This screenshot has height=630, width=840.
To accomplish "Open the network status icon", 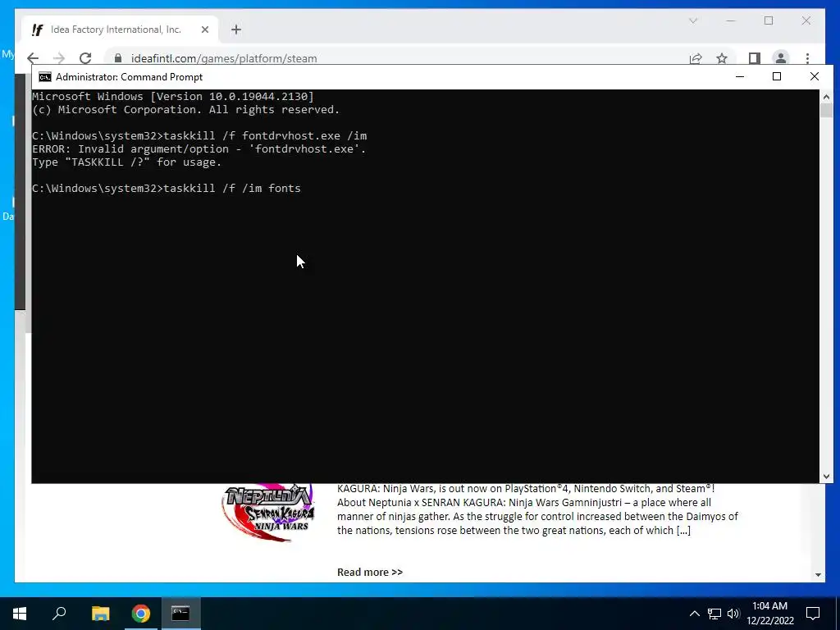I will point(714,614).
